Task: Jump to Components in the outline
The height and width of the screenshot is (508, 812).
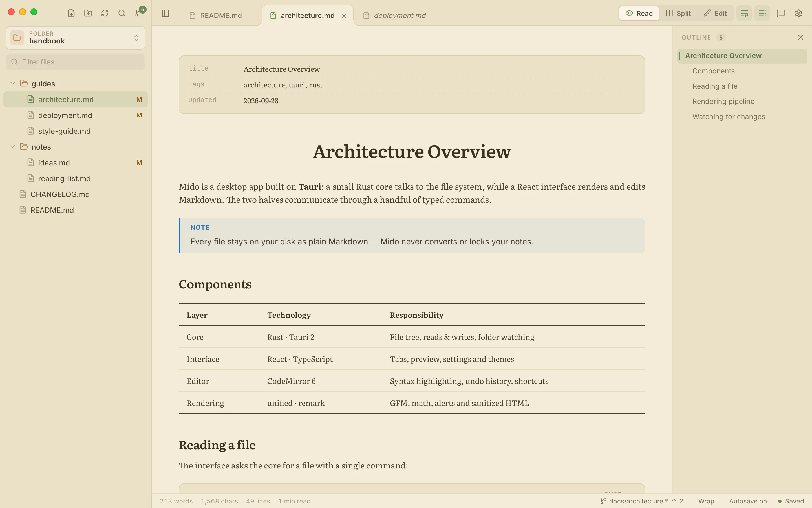Action: pos(742,71)
